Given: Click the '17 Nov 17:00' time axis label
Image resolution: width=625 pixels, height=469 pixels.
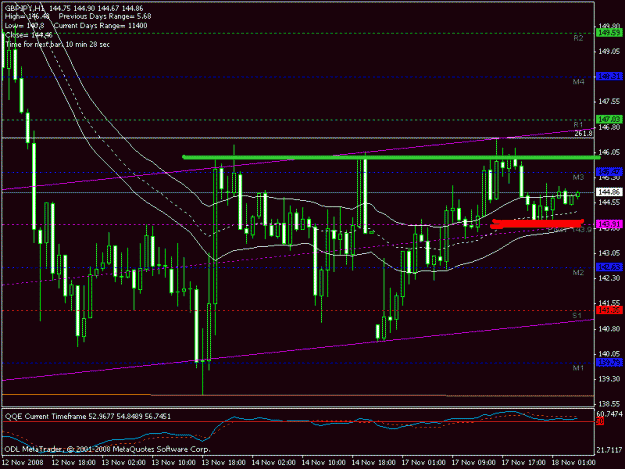Looking at the screenshot, I should pyautogui.click(x=524, y=463).
